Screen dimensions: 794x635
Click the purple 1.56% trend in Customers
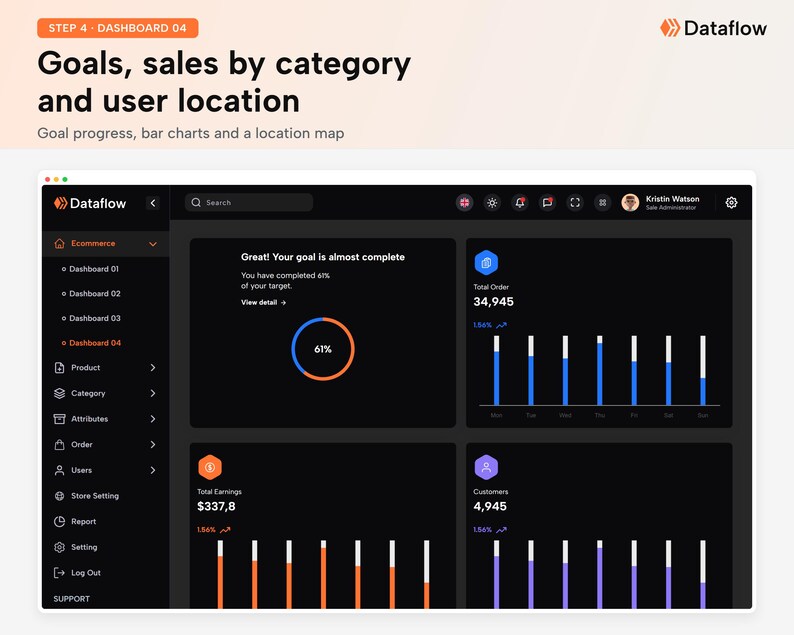[490, 530]
